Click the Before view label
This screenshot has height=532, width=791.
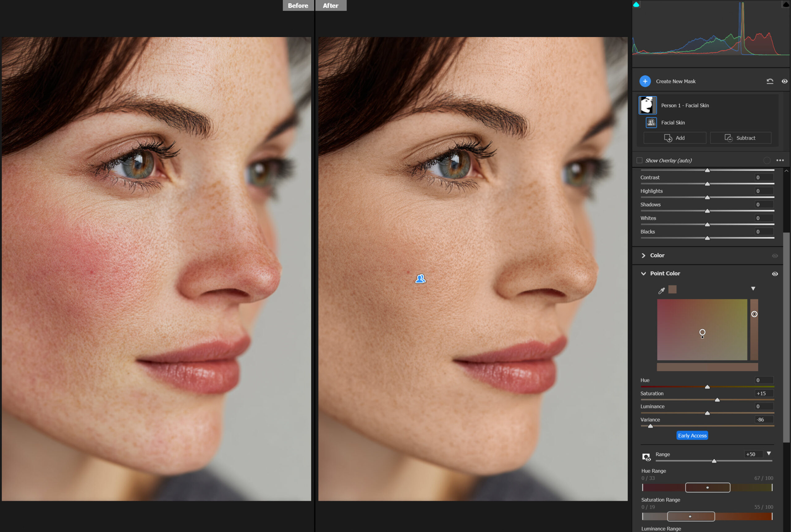coord(298,6)
